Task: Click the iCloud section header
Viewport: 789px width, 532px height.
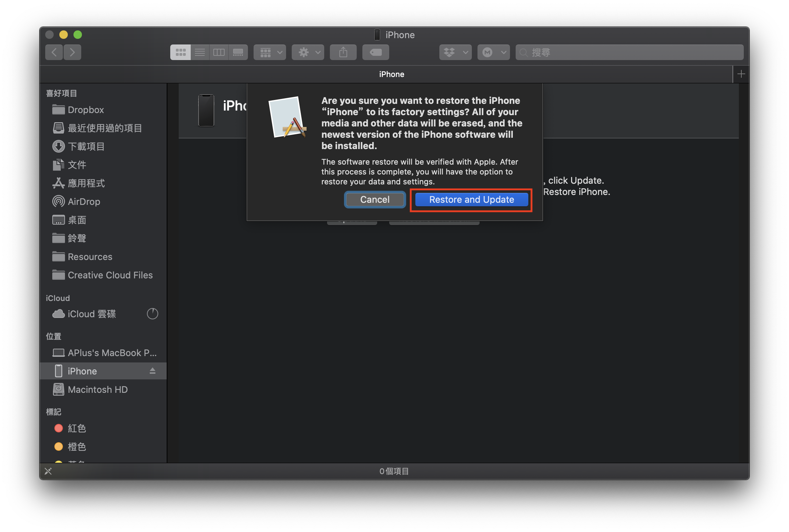Action: pos(58,298)
